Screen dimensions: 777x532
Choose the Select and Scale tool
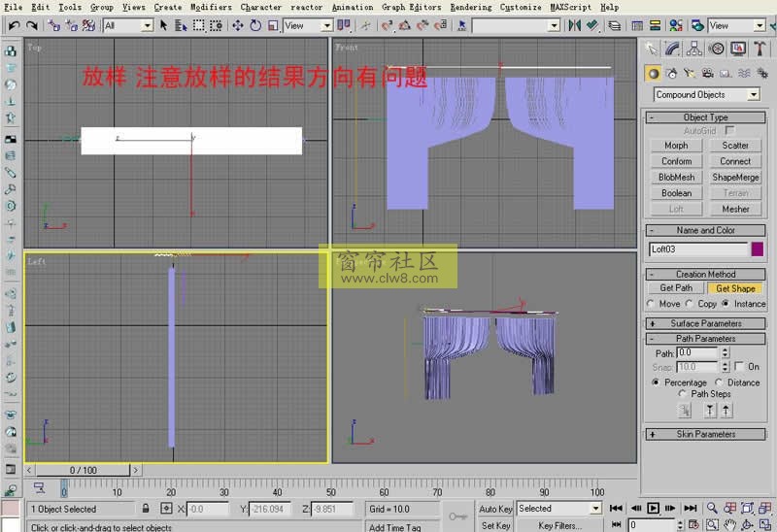click(273, 25)
